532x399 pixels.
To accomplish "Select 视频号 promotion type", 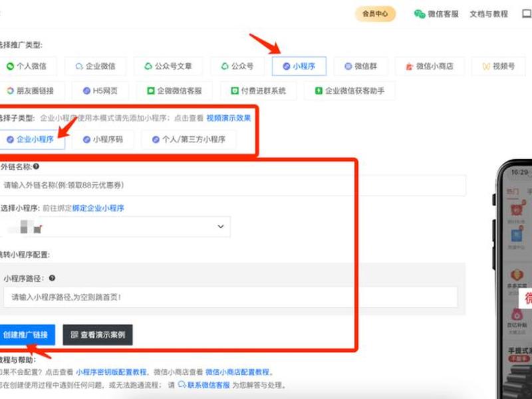I will (x=499, y=66).
